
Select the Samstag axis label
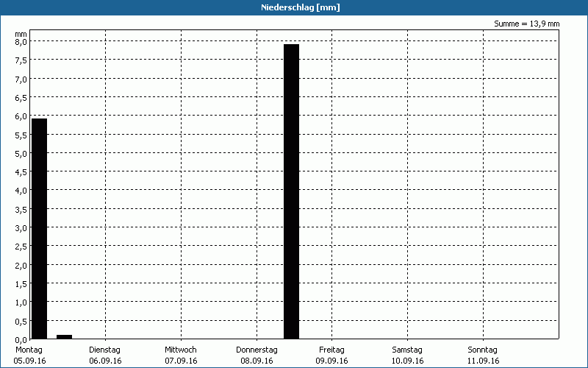coord(407,350)
